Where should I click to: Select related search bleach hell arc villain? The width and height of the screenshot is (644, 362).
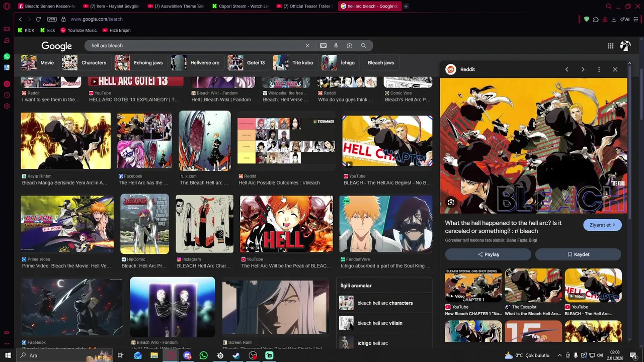[384, 323]
